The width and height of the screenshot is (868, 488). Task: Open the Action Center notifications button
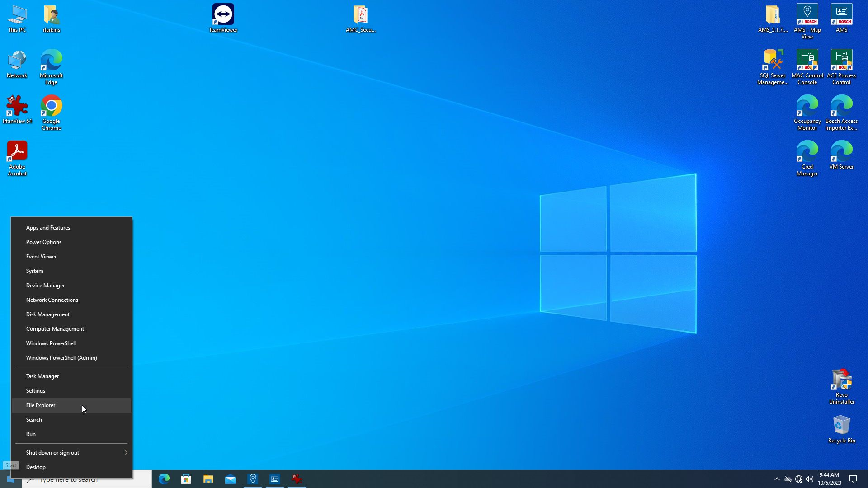[x=853, y=479]
